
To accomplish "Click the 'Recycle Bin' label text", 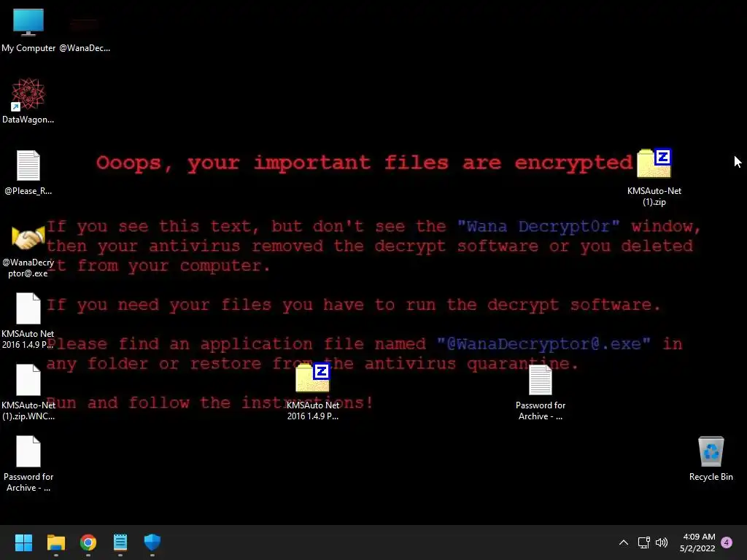I will pyautogui.click(x=711, y=477).
